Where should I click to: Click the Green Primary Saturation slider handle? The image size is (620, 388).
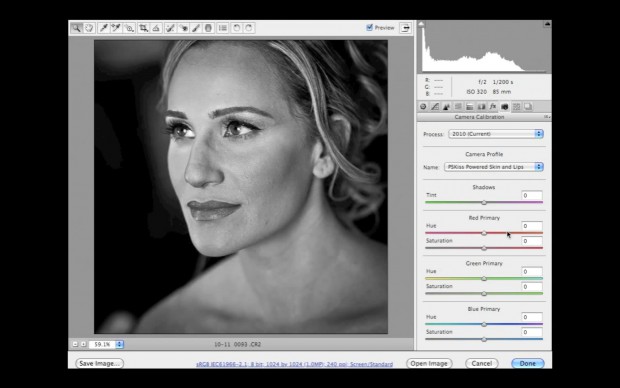coord(484,294)
